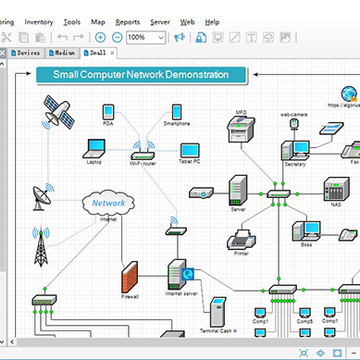Image resolution: width=360 pixels, height=360 pixels.
Task: Open the Tools menu
Action: pyautogui.click(x=72, y=22)
